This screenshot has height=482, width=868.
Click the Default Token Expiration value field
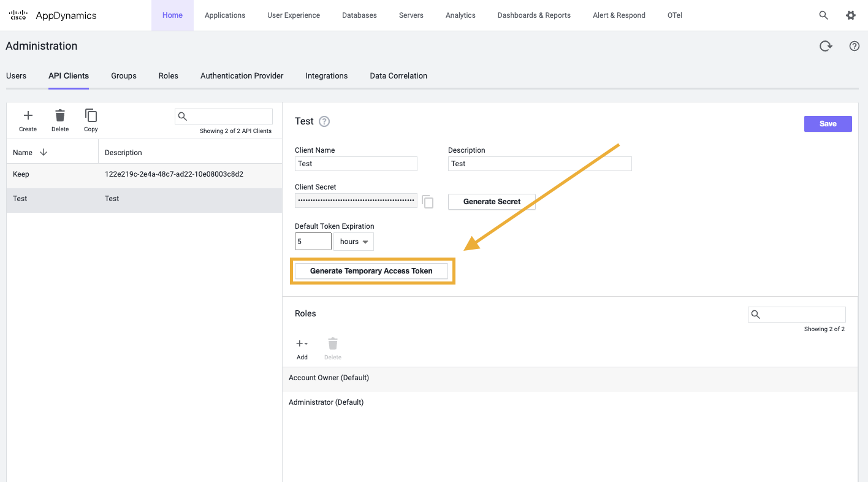tap(313, 242)
